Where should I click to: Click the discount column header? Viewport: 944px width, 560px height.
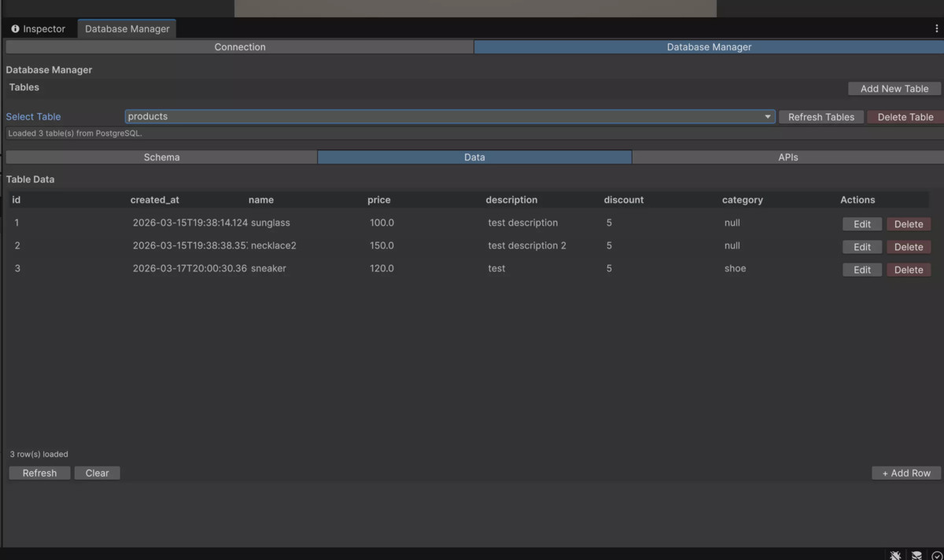[624, 200]
